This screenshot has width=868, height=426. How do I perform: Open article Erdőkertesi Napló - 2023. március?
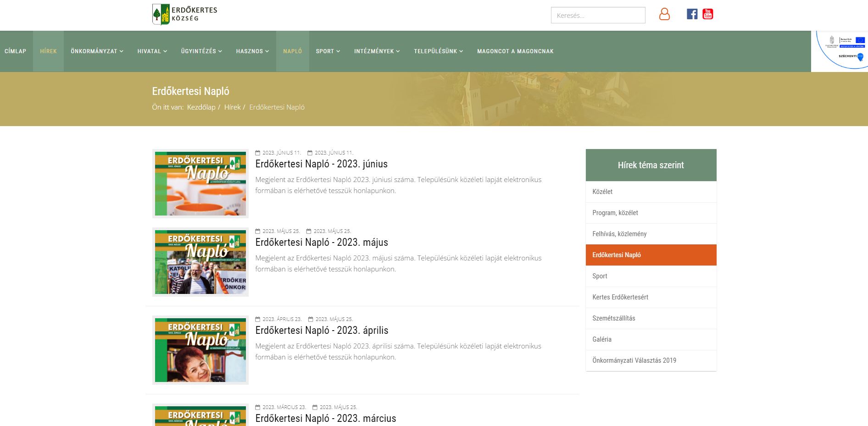coord(325,419)
